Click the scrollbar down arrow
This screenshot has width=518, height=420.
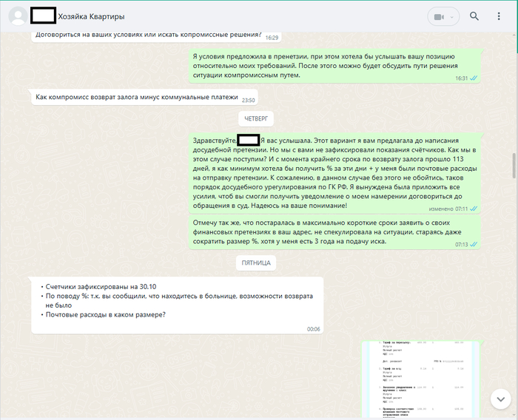(x=514, y=416)
